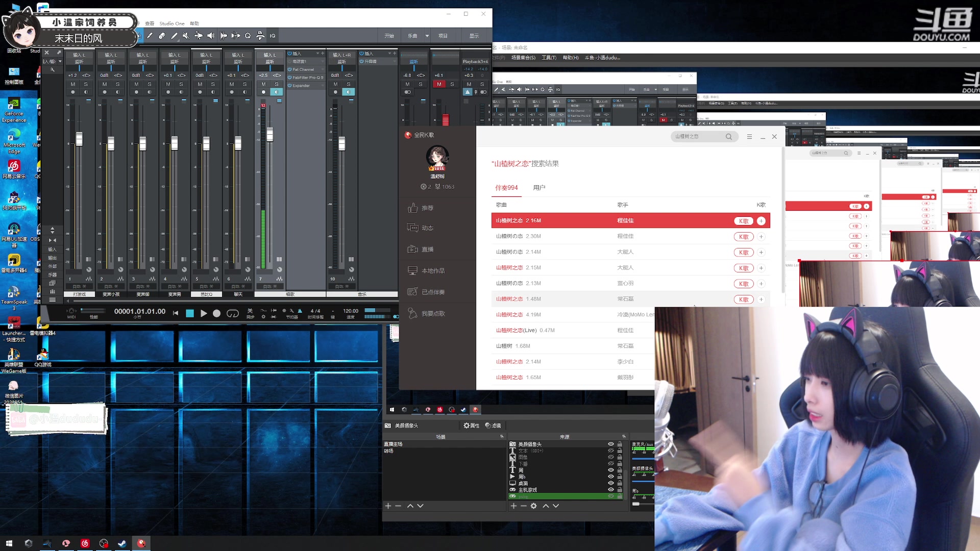
Task: Adjust the channel 7 唱歌 volume fader
Action: (269, 134)
